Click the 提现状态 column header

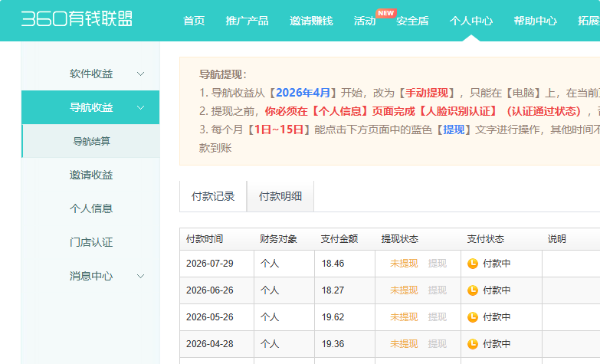pyautogui.click(x=400, y=239)
